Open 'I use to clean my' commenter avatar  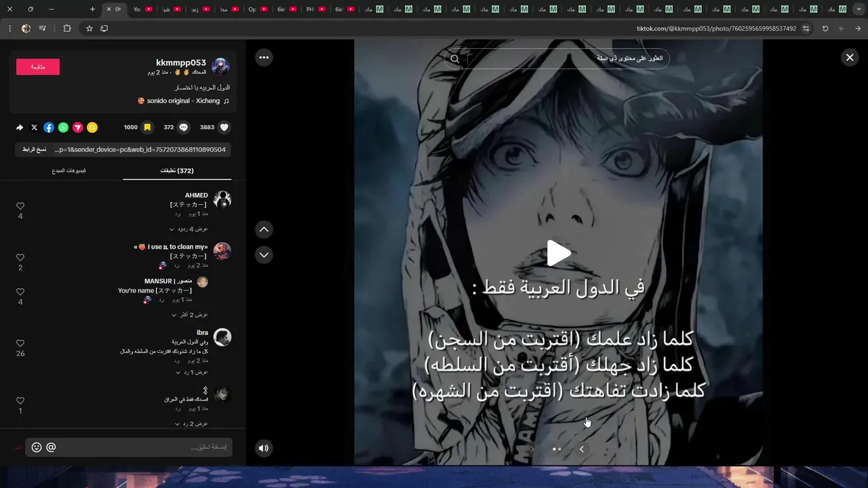(x=222, y=251)
